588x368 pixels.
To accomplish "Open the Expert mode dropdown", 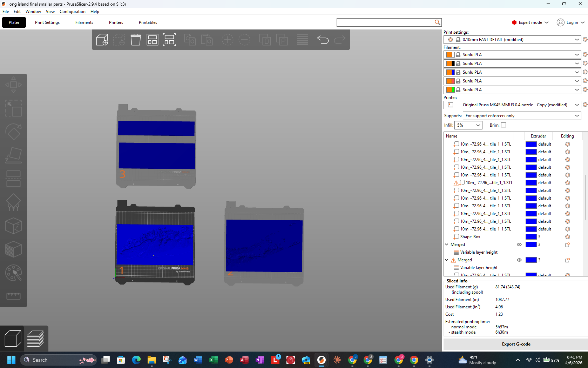I will coord(530,22).
